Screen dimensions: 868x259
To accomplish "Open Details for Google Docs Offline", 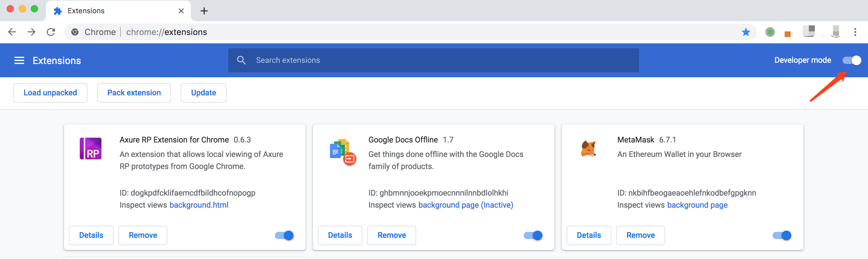I will point(340,235).
